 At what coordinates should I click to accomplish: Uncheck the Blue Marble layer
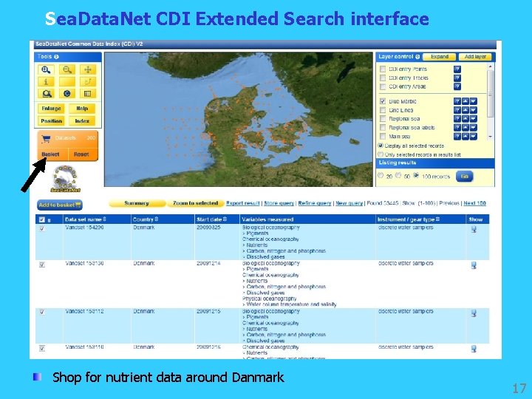coord(383,101)
